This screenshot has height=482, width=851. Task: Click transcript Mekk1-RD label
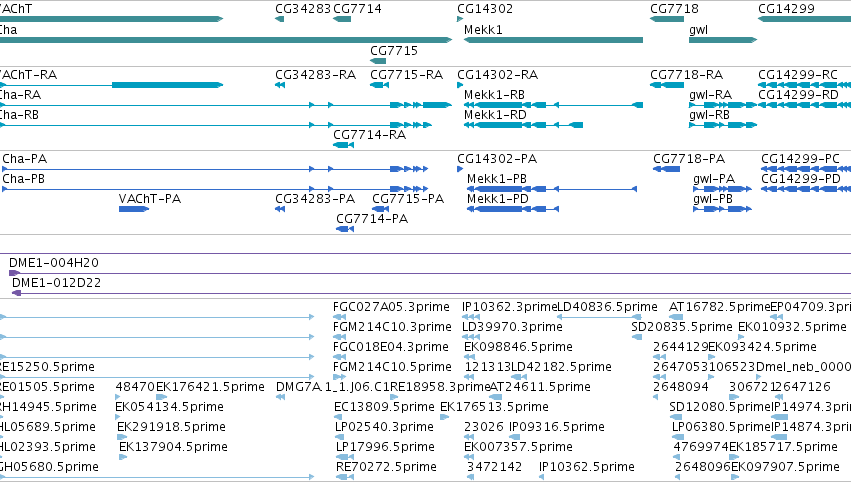495,115
